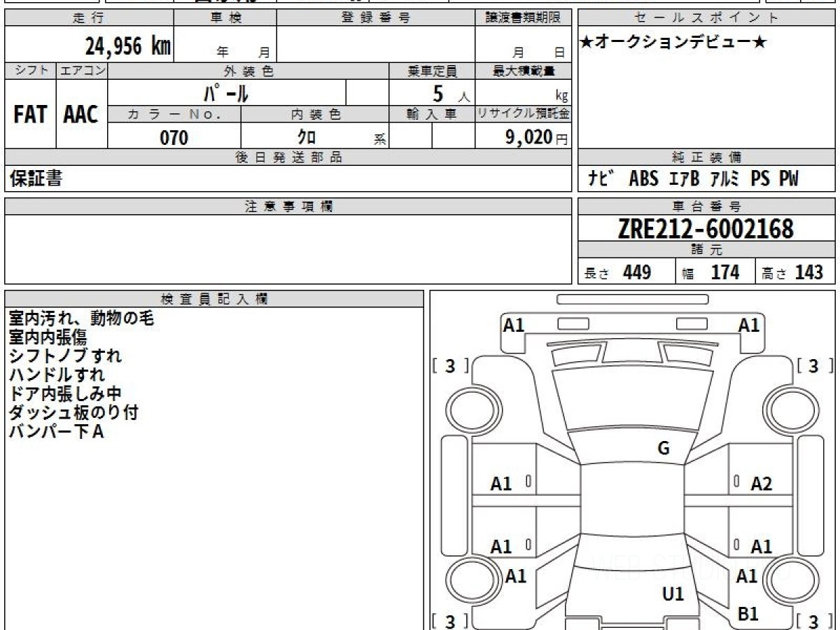The image size is (840, 630).
Task: Click the 登録番号 header cell
Action: (376, 18)
